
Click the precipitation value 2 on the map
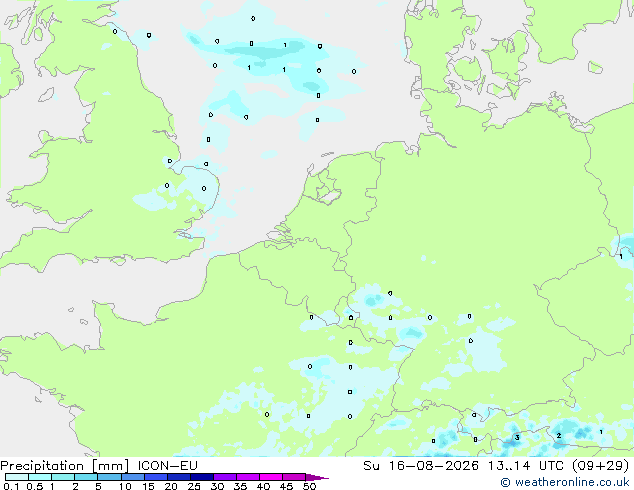pyautogui.click(x=559, y=435)
